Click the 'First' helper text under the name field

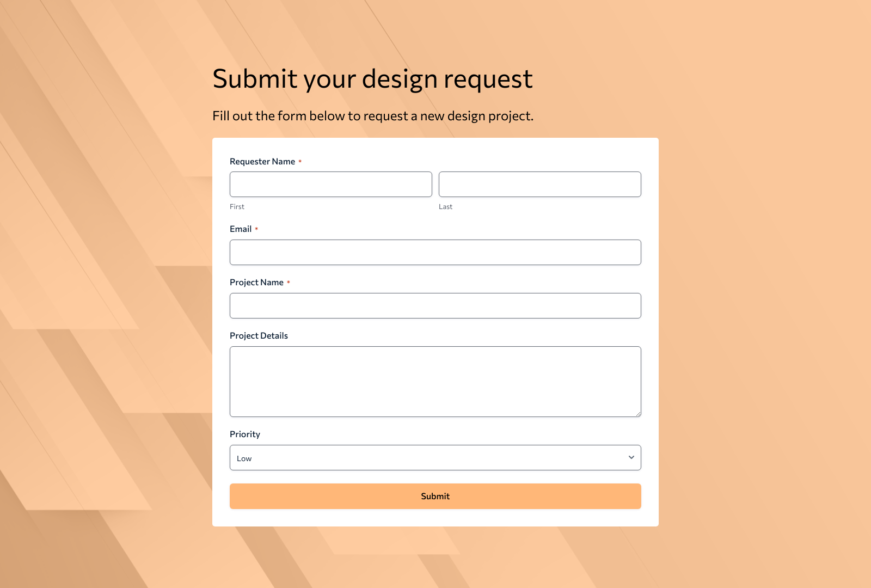coord(237,206)
